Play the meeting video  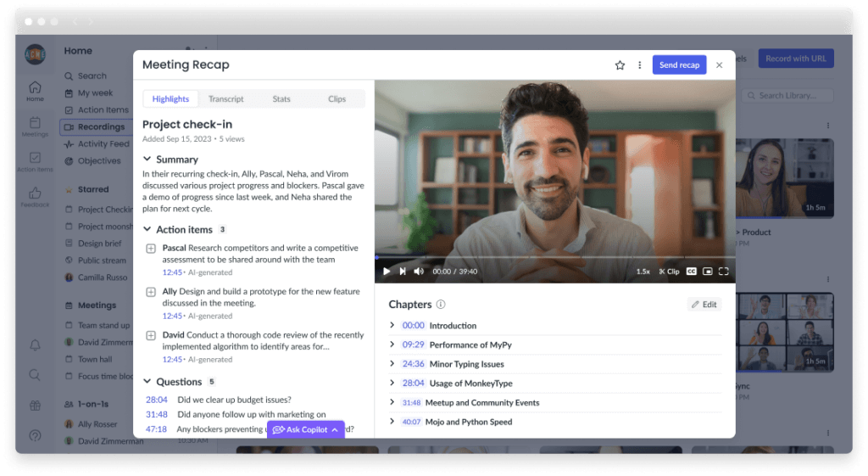pyautogui.click(x=387, y=272)
